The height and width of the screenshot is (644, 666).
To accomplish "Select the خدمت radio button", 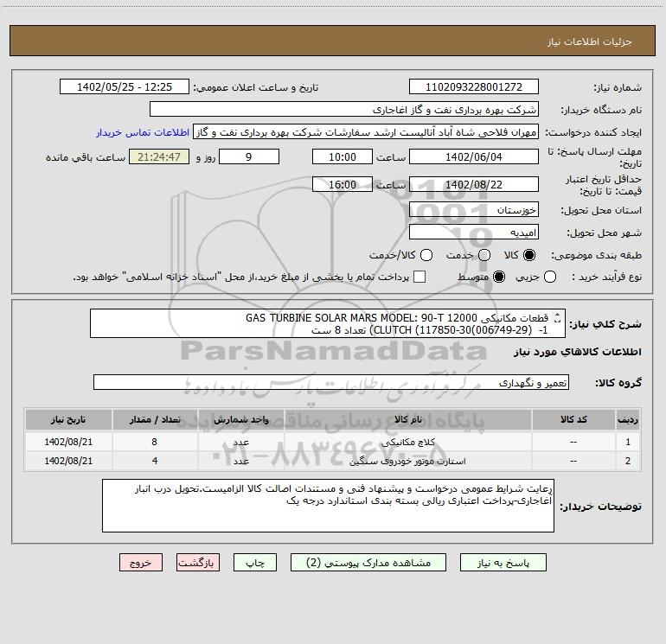I will tap(484, 255).
